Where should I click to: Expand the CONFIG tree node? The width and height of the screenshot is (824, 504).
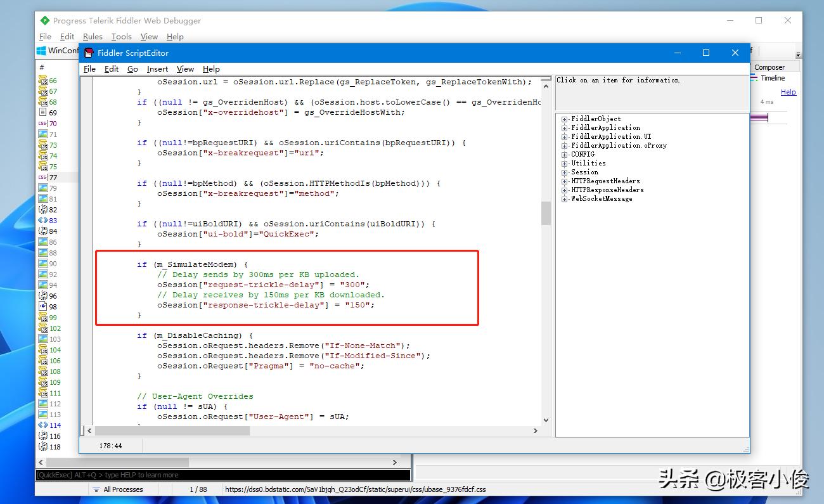click(564, 155)
